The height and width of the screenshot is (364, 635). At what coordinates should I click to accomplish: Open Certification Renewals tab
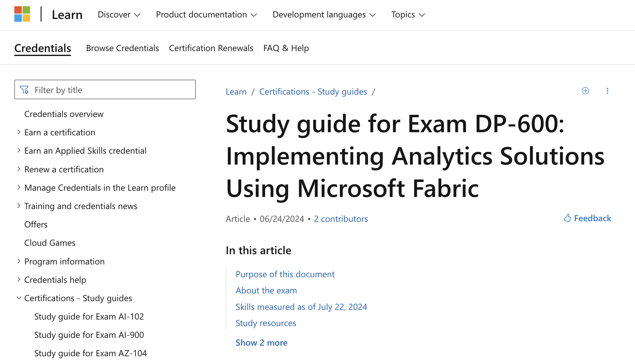click(x=211, y=48)
